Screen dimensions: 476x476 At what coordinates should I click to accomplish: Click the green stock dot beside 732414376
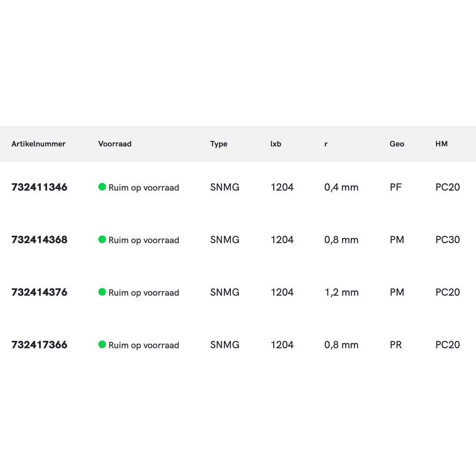tap(102, 292)
